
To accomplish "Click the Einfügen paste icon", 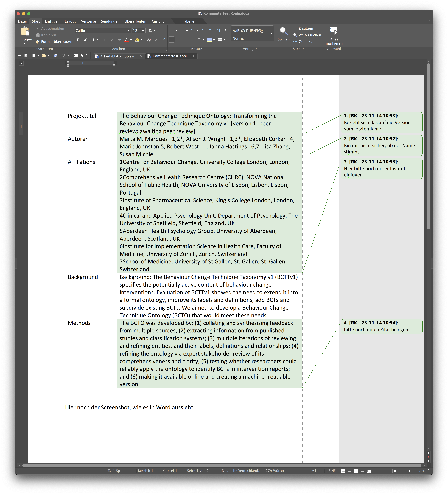I will click(25, 31).
